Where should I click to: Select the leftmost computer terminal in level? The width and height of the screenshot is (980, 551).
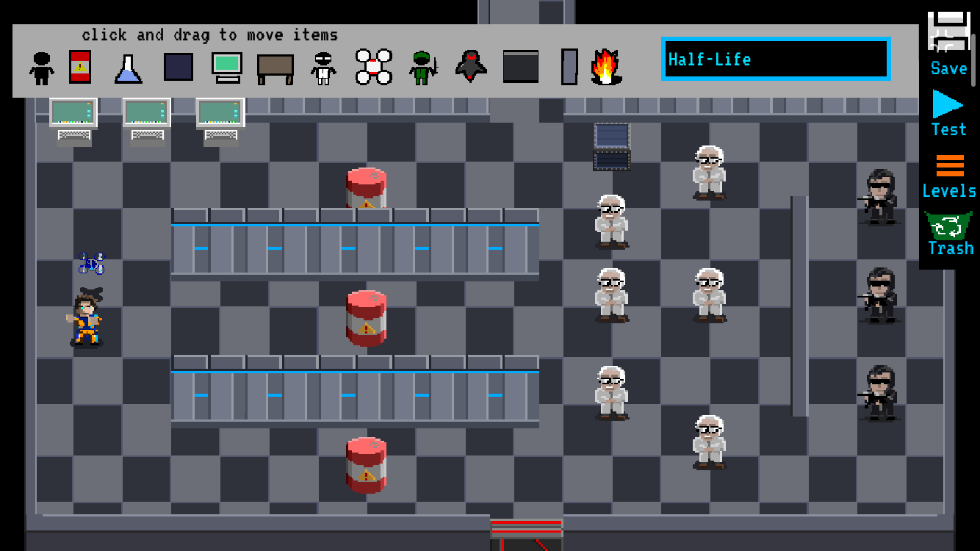pos(73,121)
